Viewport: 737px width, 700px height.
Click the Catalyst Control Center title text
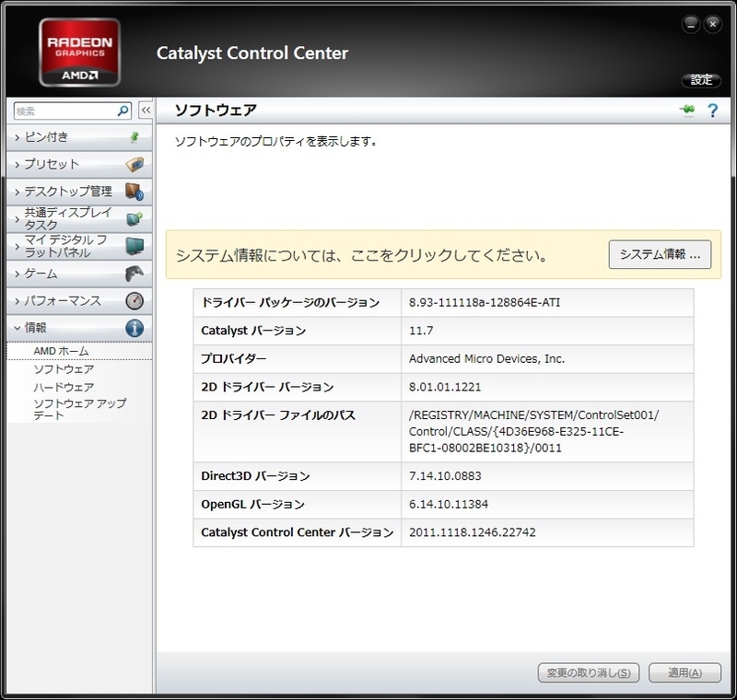[x=252, y=53]
